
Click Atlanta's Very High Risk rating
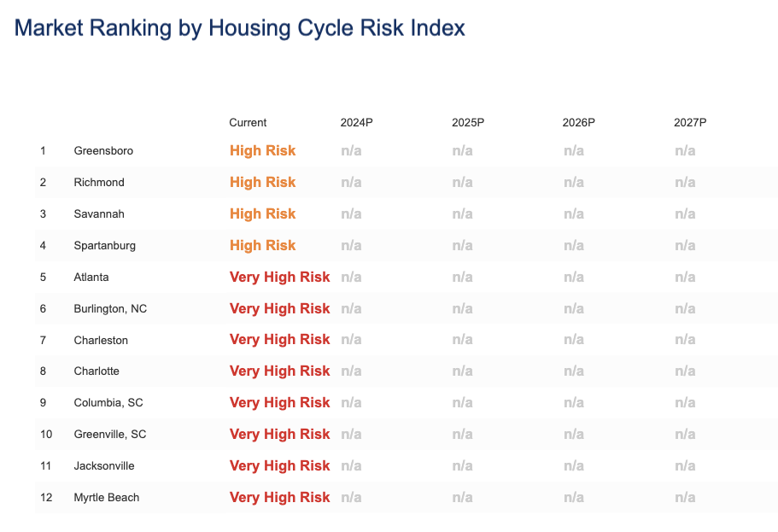[279, 278]
